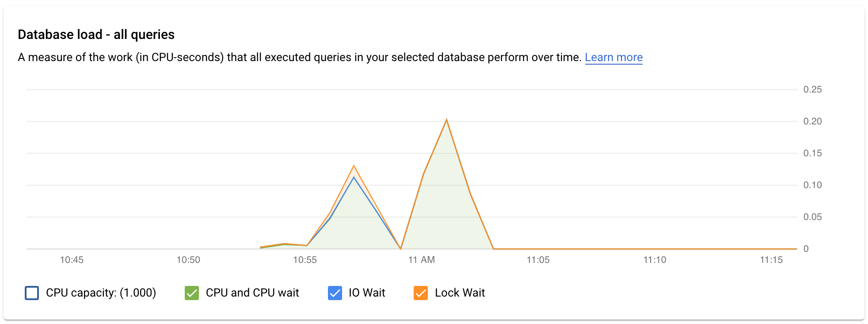Click the Database load - all queries heading

(x=96, y=35)
